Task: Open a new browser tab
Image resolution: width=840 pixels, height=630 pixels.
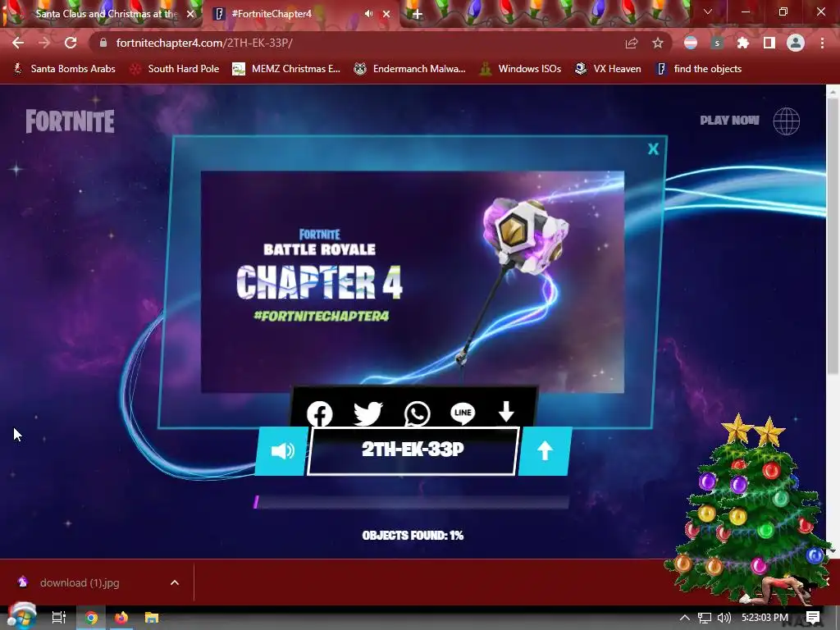Action: [418, 15]
